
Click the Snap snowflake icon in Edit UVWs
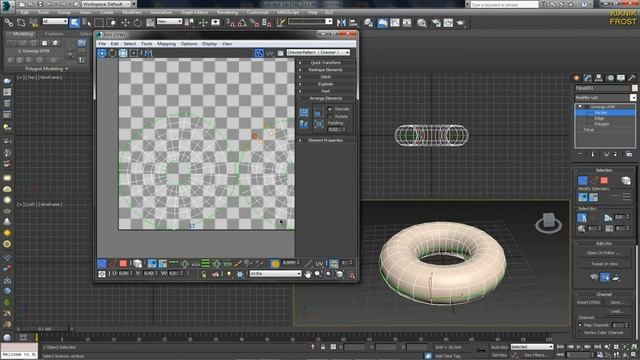click(x=240, y=274)
